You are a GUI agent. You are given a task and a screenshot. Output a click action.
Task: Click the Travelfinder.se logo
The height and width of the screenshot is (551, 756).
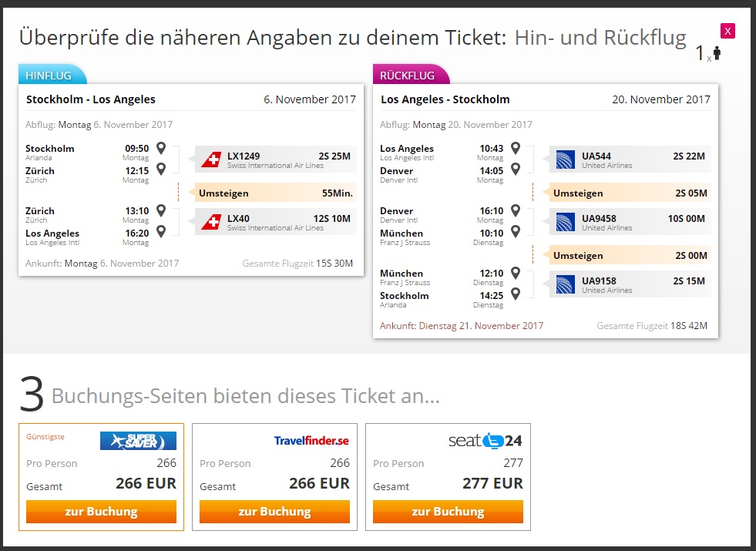pyautogui.click(x=311, y=441)
